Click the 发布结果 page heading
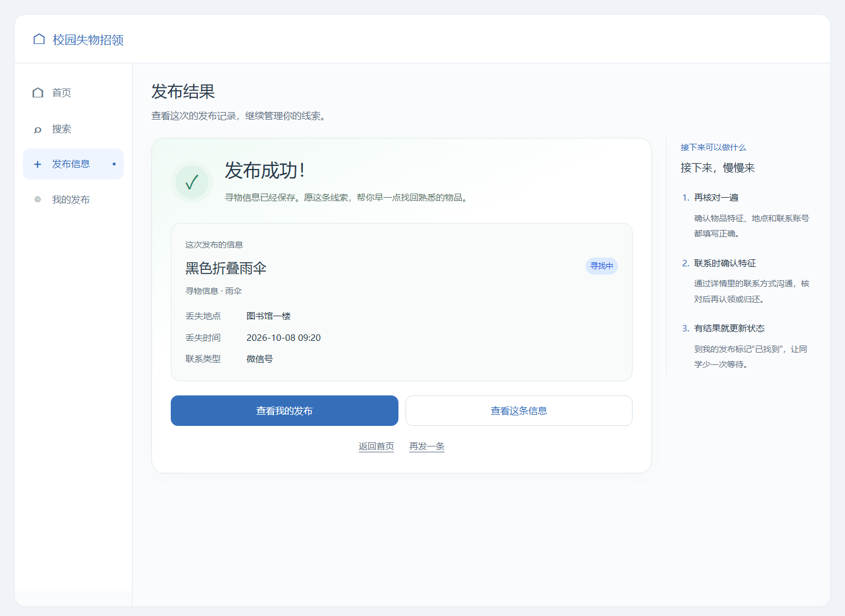Image resolution: width=845 pixels, height=616 pixels. point(183,92)
